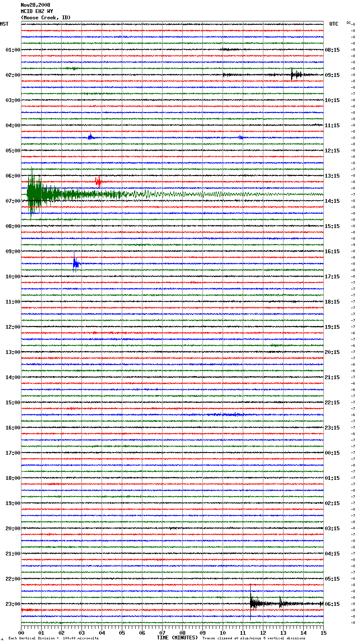Click the date text Nov28,2008
Screen dimensions: 357x644
click(36, 5)
